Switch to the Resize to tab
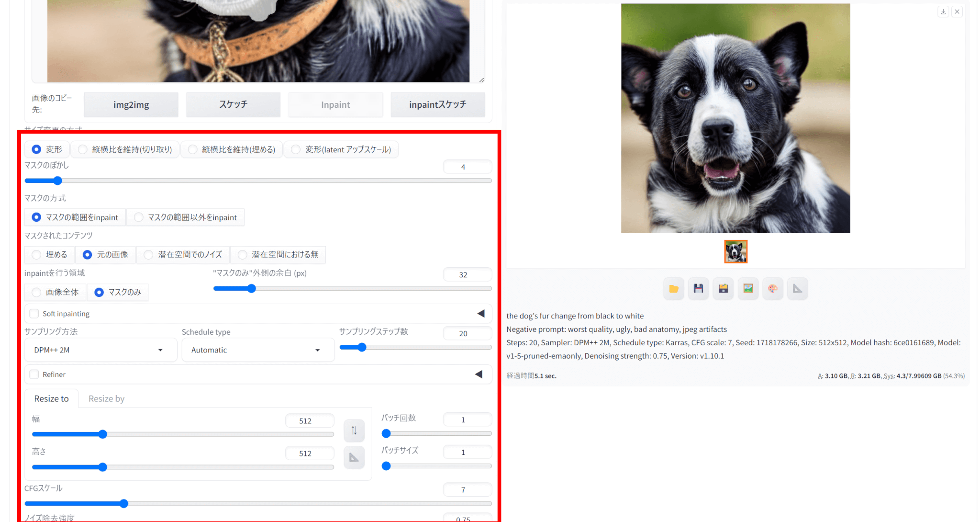 pos(52,399)
